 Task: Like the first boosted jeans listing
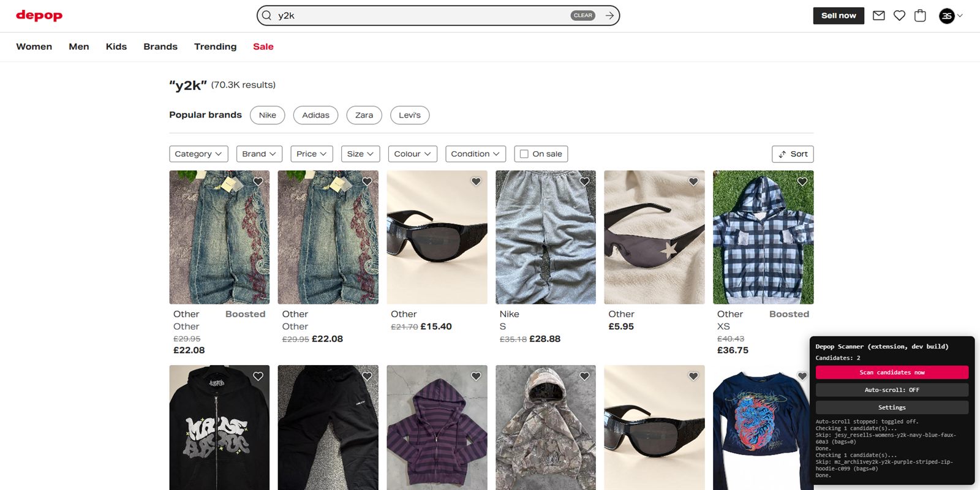tap(258, 181)
